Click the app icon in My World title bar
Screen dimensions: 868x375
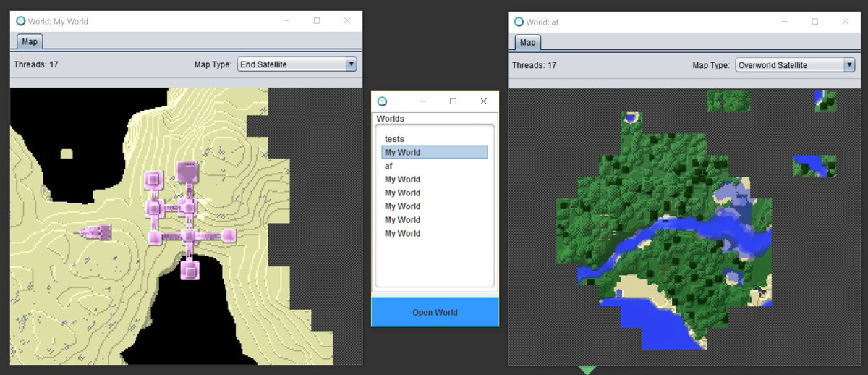coord(21,21)
